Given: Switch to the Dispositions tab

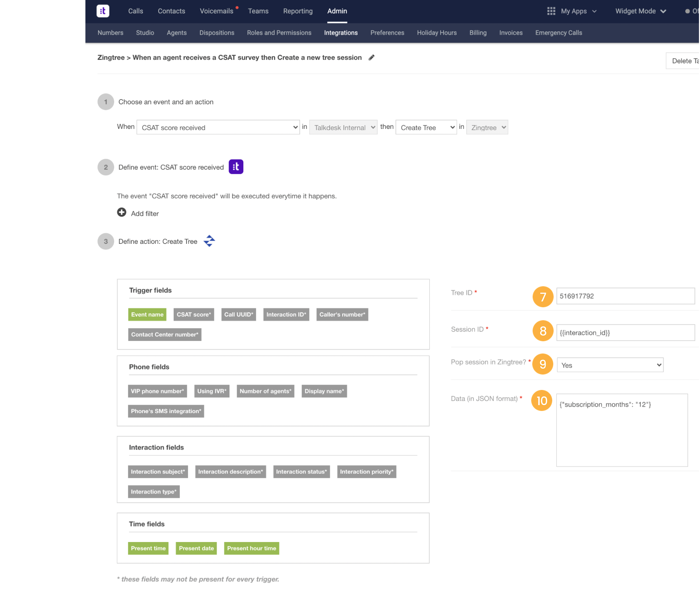Looking at the screenshot, I should click(x=217, y=33).
